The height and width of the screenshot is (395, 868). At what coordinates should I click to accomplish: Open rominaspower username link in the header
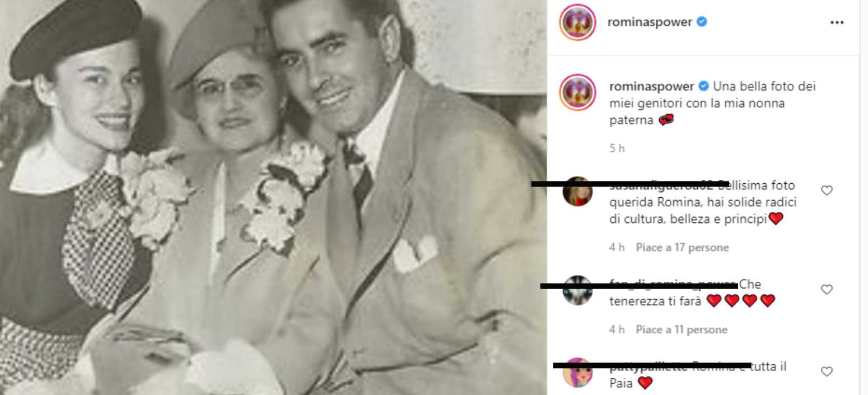[x=650, y=22]
